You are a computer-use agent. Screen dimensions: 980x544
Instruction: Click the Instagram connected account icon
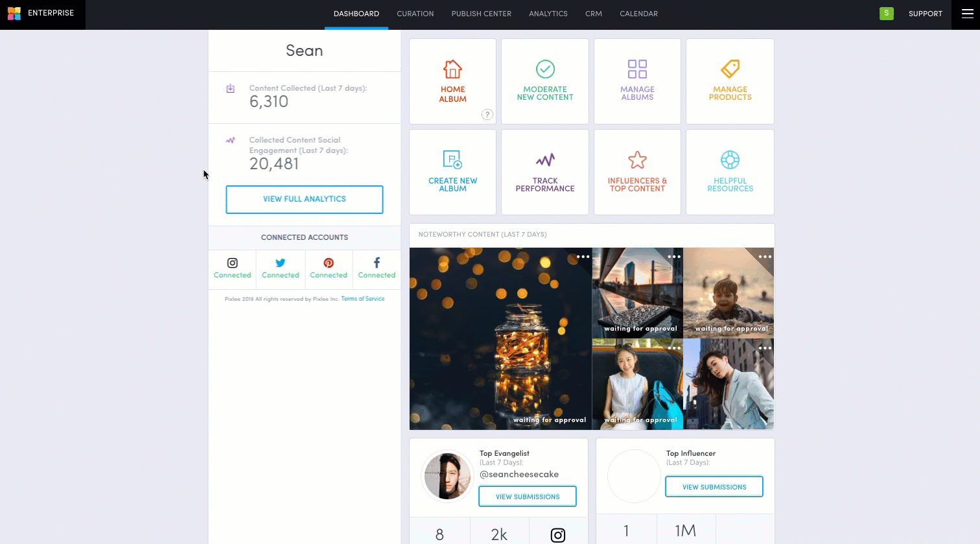(x=232, y=263)
